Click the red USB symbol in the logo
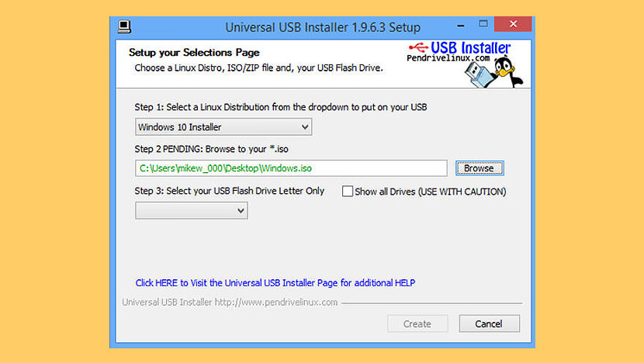The width and height of the screenshot is (644, 363). click(x=418, y=47)
